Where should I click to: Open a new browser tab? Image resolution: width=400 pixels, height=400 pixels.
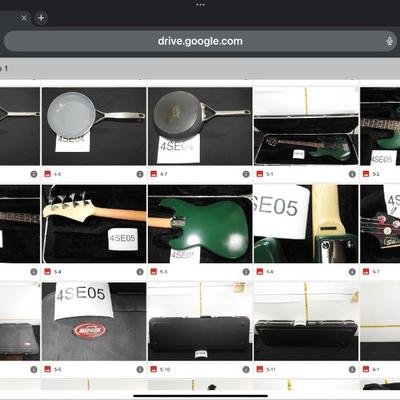coord(41,18)
